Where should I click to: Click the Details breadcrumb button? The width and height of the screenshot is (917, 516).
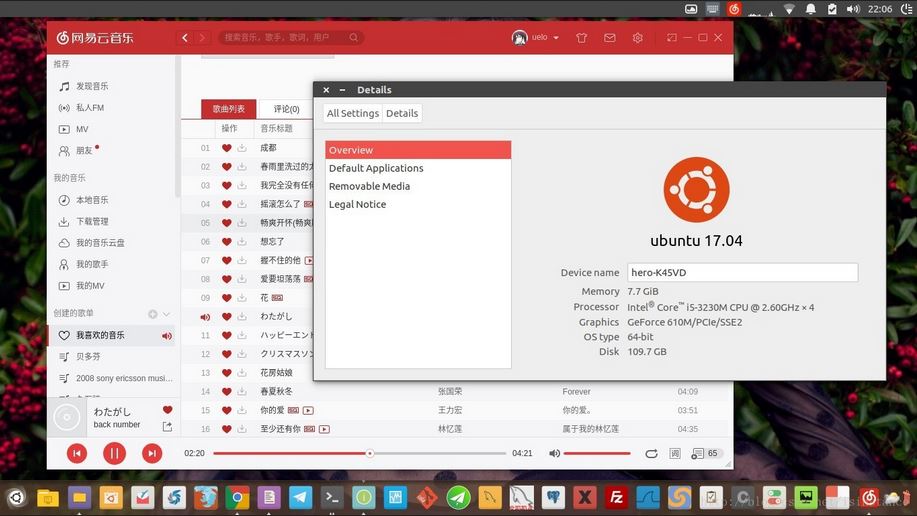[402, 113]
